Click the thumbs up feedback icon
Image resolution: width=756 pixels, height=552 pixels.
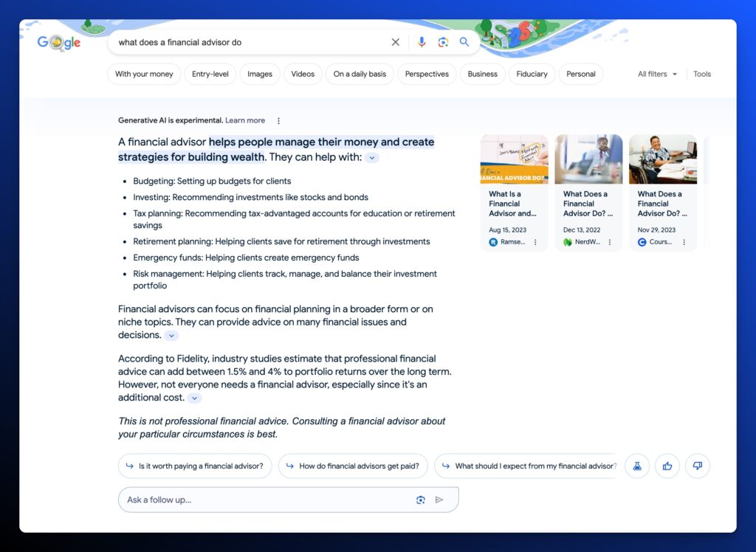pos(667,466)
